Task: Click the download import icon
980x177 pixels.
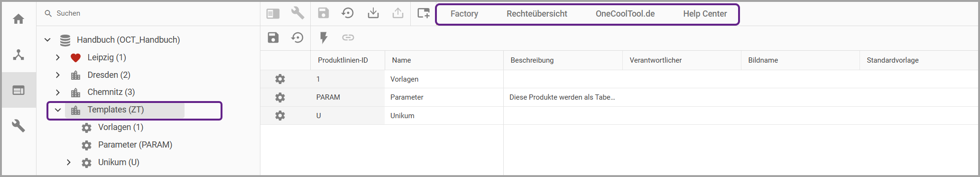Action: coord(373,13)
